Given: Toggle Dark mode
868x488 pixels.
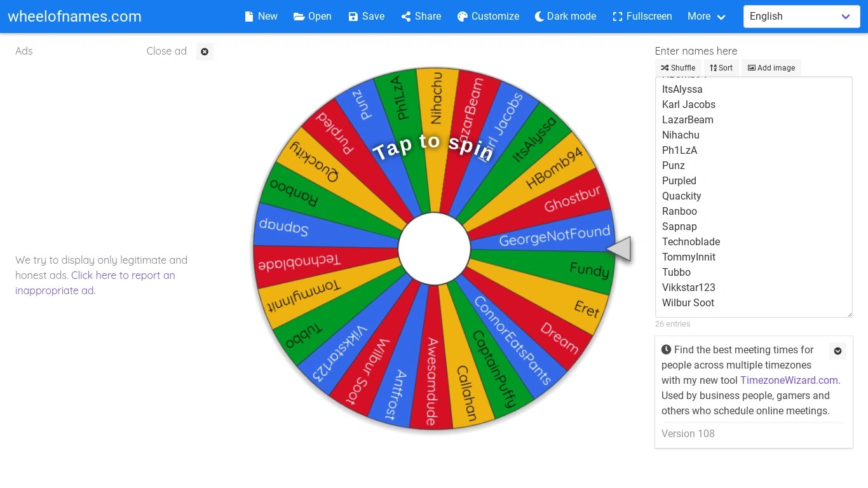Looking at the screenshot, I should (565, 17).
